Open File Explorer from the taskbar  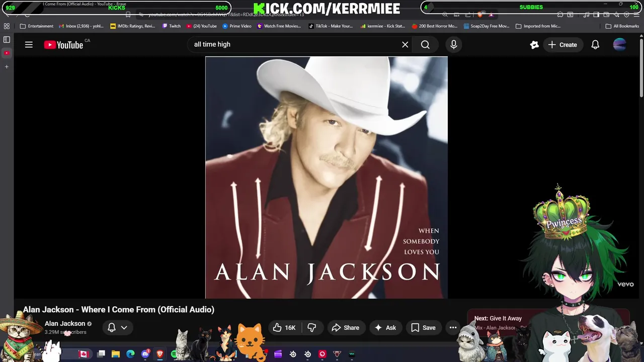115,354
